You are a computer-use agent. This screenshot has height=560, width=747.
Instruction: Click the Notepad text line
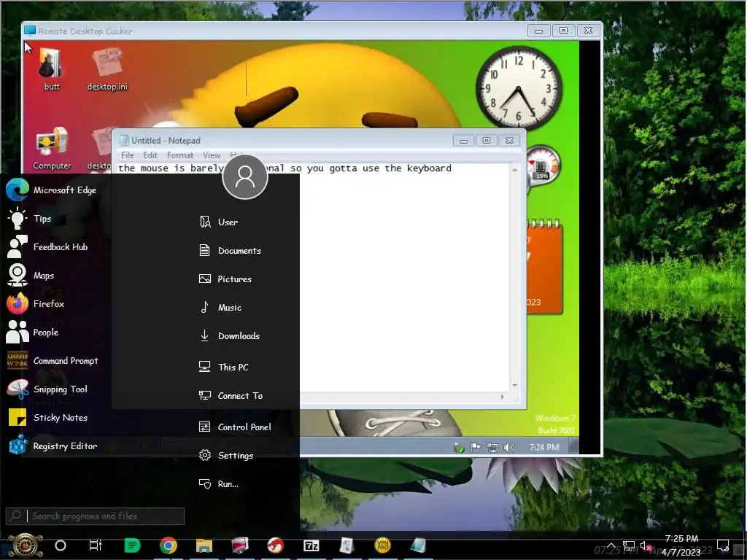(x=285, y=168)
